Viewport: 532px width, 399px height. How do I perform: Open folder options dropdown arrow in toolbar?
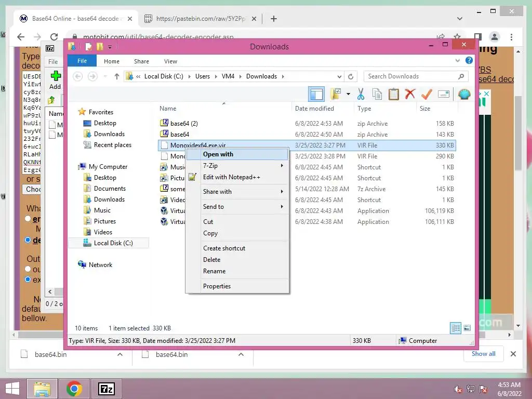(x=348, y=94)
